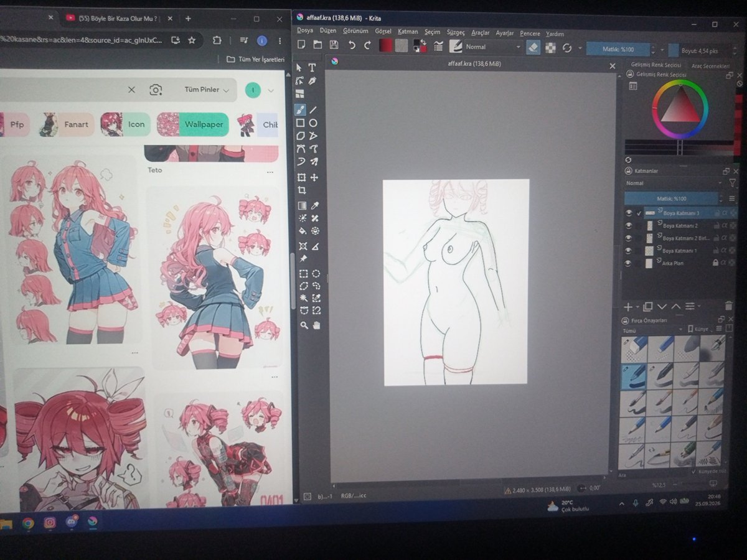Click Instagram icon on Windows taskbar

click(50, 523)
